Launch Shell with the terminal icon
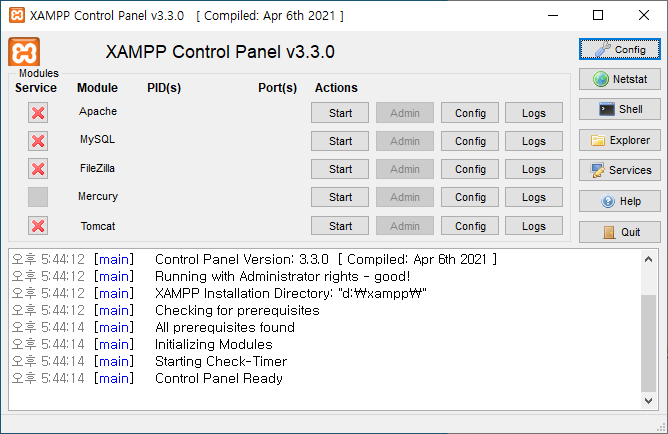The width and height of the screenshot is (668, 434). pos(619,109)
